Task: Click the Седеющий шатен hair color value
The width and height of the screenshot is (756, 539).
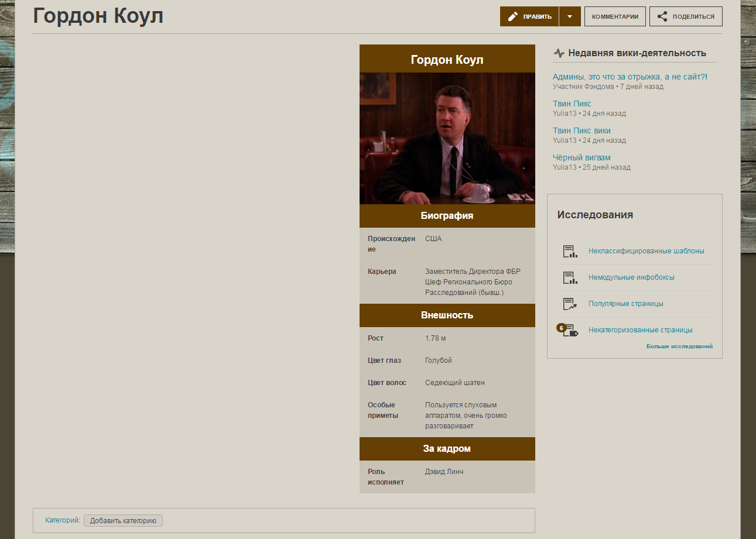Action: pos(455,383)
